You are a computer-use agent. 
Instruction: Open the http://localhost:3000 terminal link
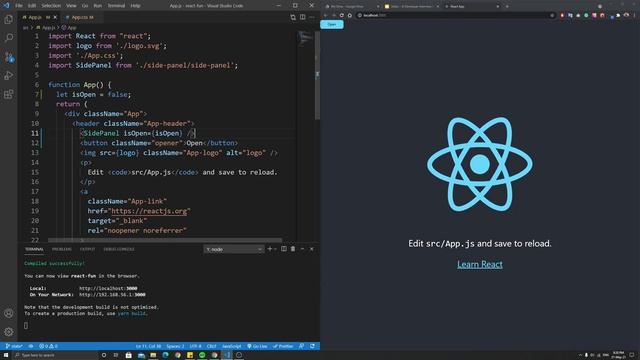[x=108, y=288]
